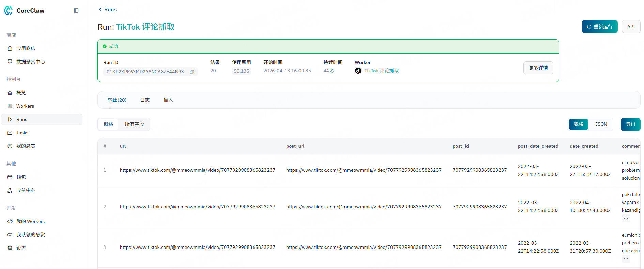Viewport: 644px width, 269px height.
Task: Go back to Runs via chevron
Action: 100,9
